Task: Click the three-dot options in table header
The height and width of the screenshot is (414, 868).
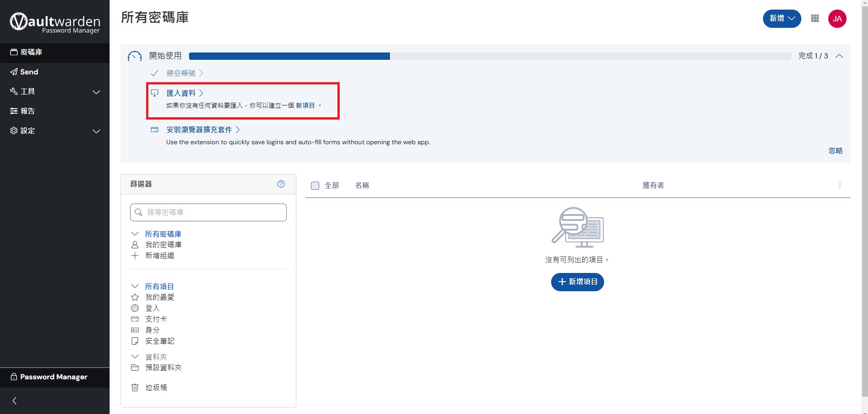Action: coord(839,185)
